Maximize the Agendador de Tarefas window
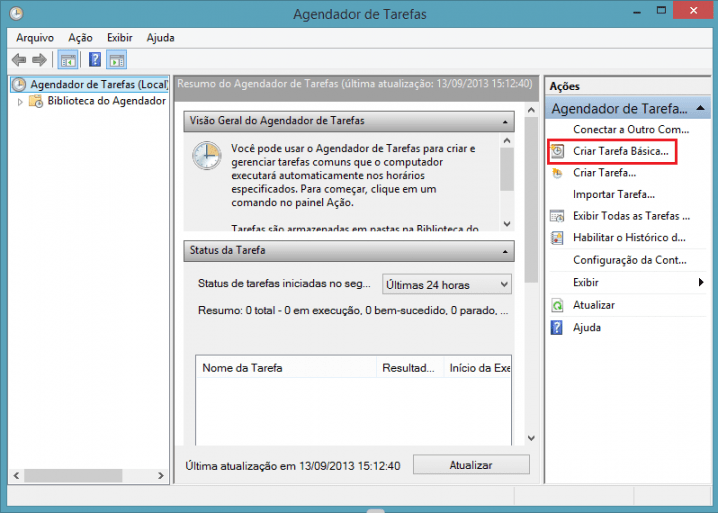This screenshot has width=718, height=513. click(661, 11)
